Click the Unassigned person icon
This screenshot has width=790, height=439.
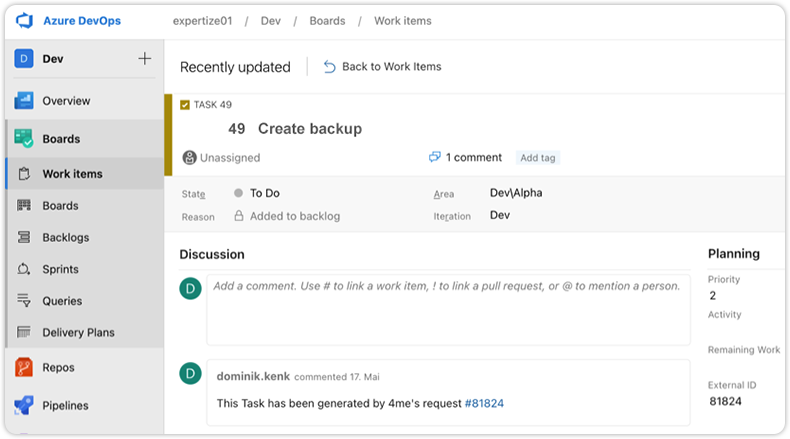coord(189,157)
